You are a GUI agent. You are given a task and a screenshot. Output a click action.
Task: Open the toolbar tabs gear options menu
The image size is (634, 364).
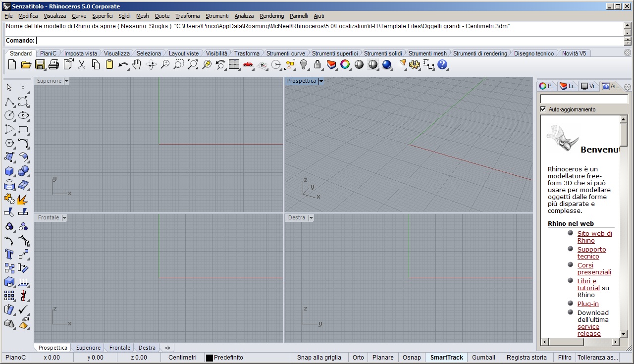coord(628,53)
